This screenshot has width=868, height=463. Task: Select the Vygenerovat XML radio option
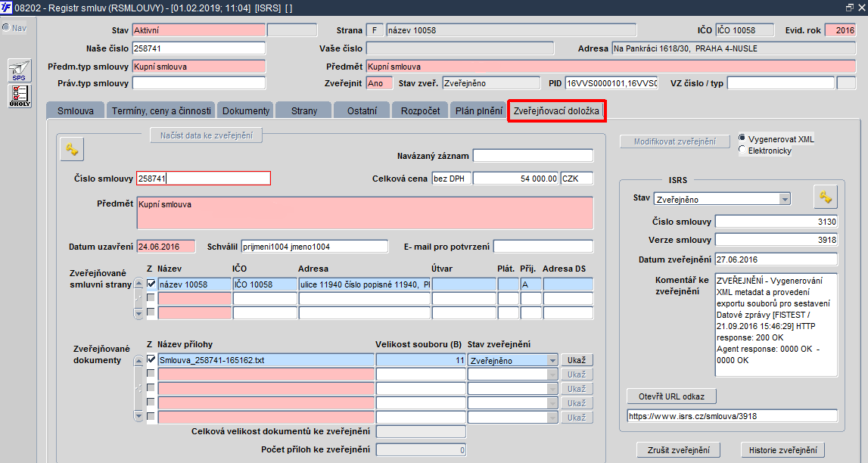pyautogui.click(x=742, y=138)
